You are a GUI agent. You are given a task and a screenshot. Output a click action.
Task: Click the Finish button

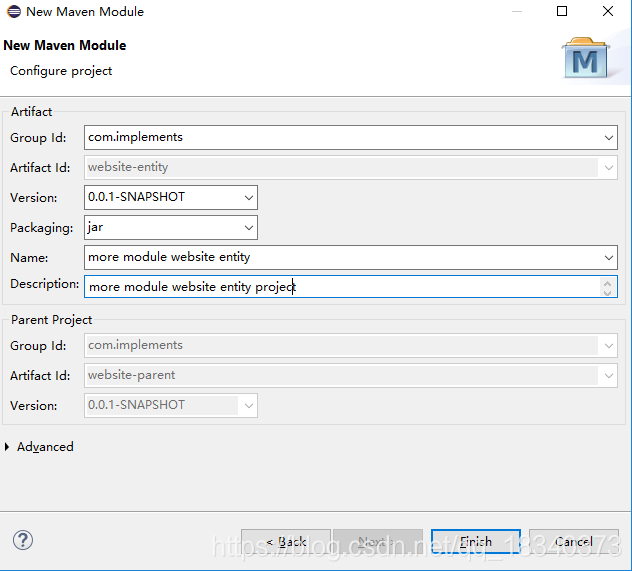tap(476, 541)
